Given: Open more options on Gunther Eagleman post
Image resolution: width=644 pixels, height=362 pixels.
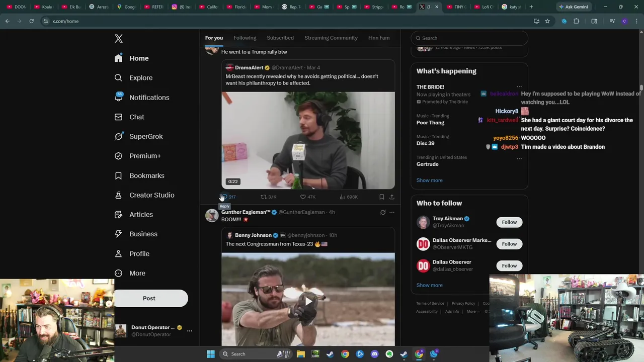Looking at the screenshot, I should (x=392, y=212).
